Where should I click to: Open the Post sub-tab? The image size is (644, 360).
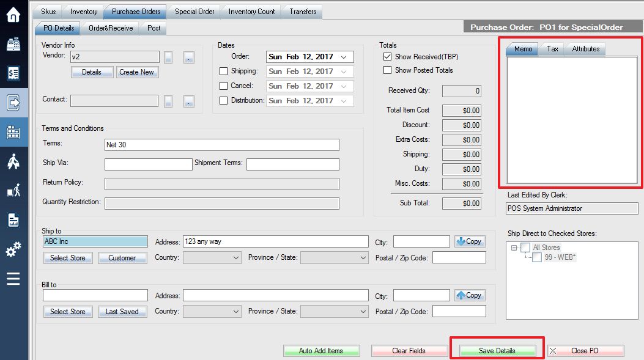(154, 28)
